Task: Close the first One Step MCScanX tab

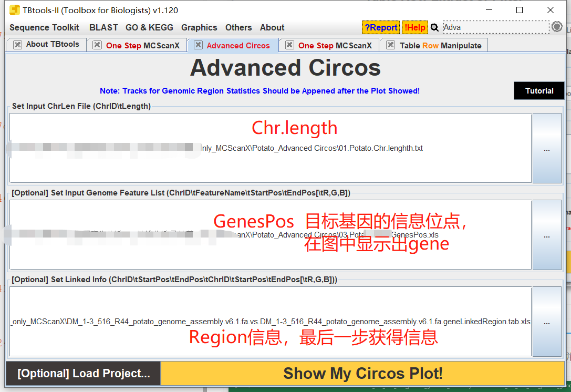Action: pos(97,45)
